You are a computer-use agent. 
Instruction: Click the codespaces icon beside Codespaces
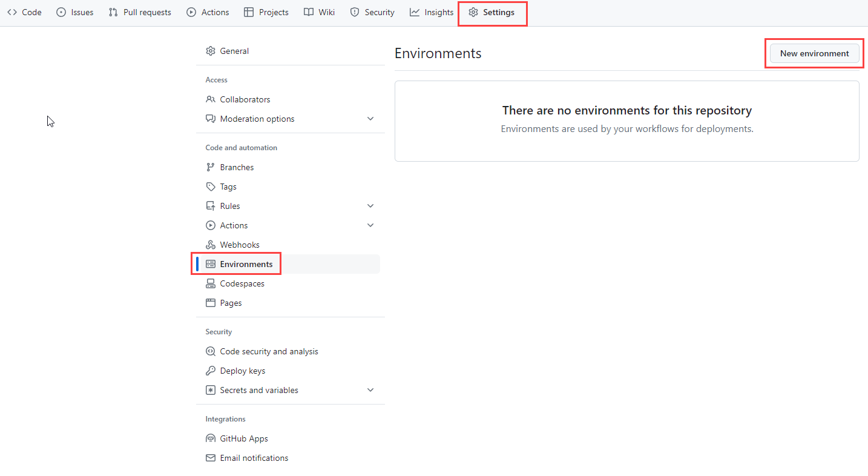point(211,283)
